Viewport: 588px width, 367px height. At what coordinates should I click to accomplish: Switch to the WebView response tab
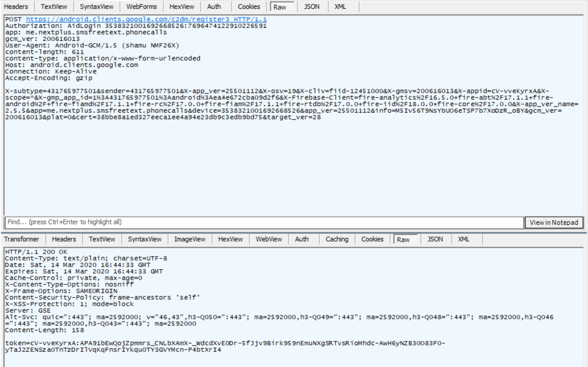coord(269,239)
